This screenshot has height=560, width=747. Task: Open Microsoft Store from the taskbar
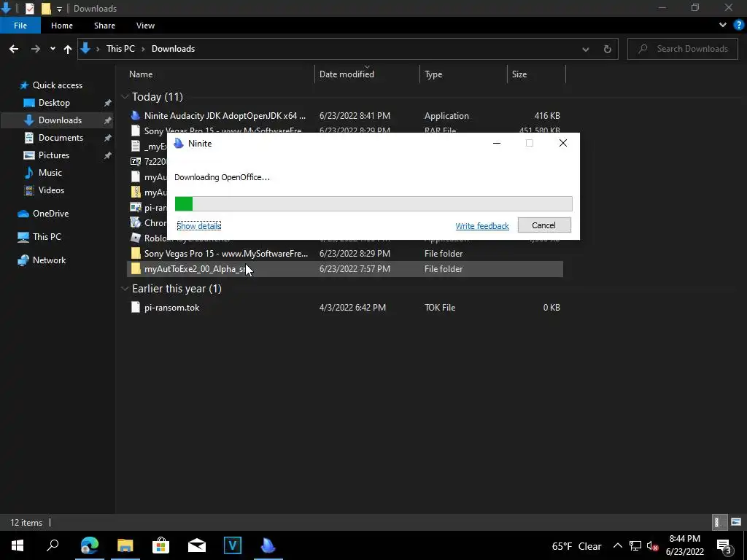pyautogui.click(x=160, y=545)
